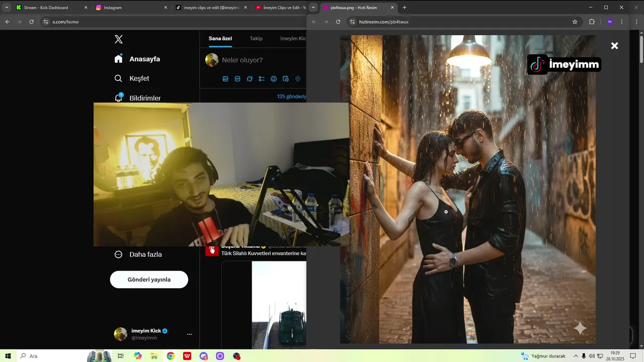The image size is (644, 362).
Task: Open Bildirimler notifications in X
Action: tap(137, 98)
